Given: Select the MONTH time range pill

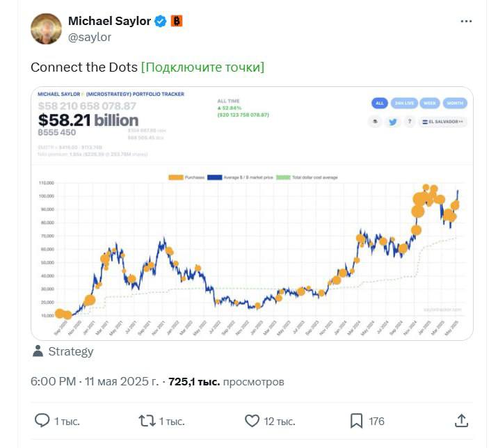Looking at the screenshot, I should (x=455, y=103).
